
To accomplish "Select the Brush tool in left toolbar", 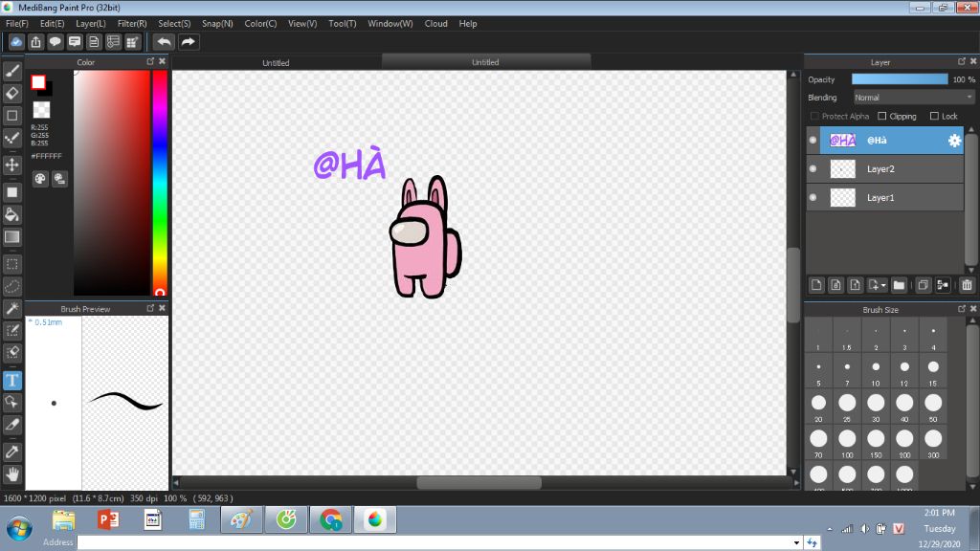I will [11, 71].
